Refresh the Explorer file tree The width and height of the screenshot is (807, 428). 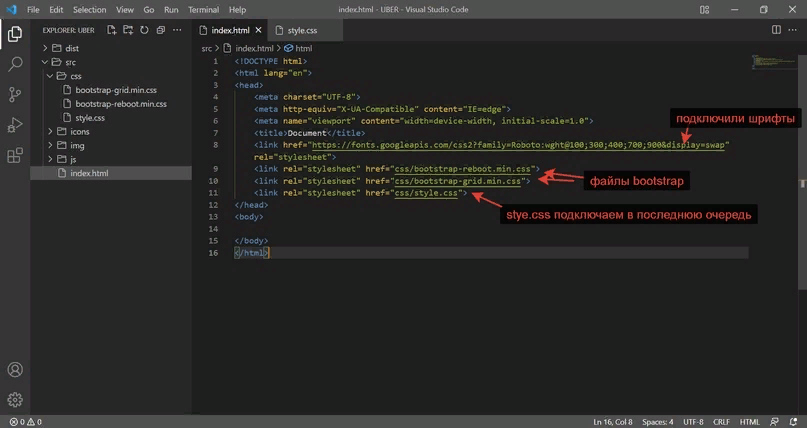(144, 30)
